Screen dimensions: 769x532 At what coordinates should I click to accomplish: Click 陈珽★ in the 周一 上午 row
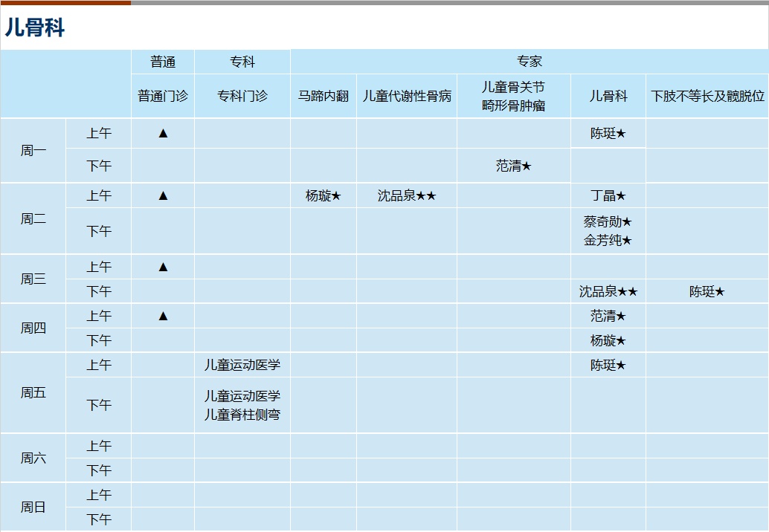608,133
